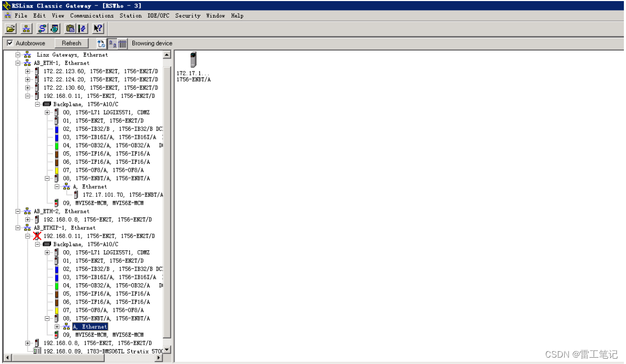The height and width of the screenshot is (364, 626).
Task: Open the Window menu
Action: coord(215,15)
